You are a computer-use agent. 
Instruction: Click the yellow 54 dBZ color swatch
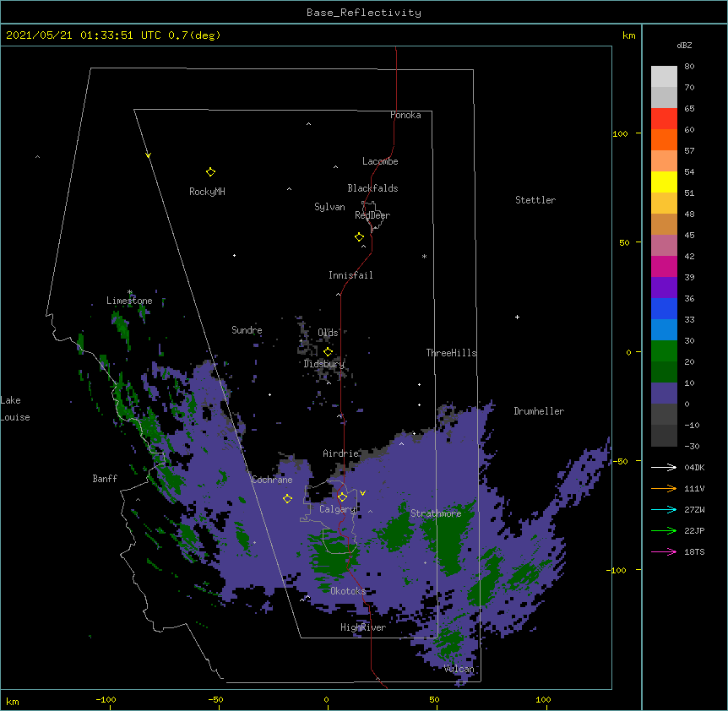664,182
